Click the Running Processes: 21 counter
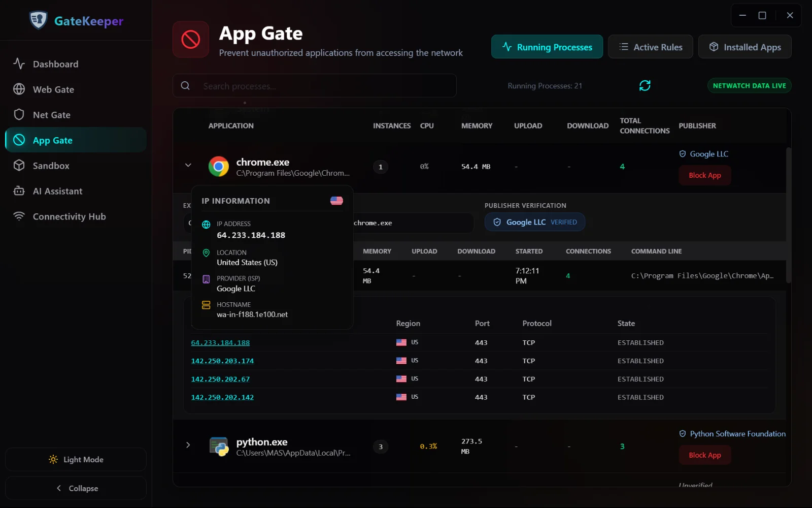 (545, 86)
